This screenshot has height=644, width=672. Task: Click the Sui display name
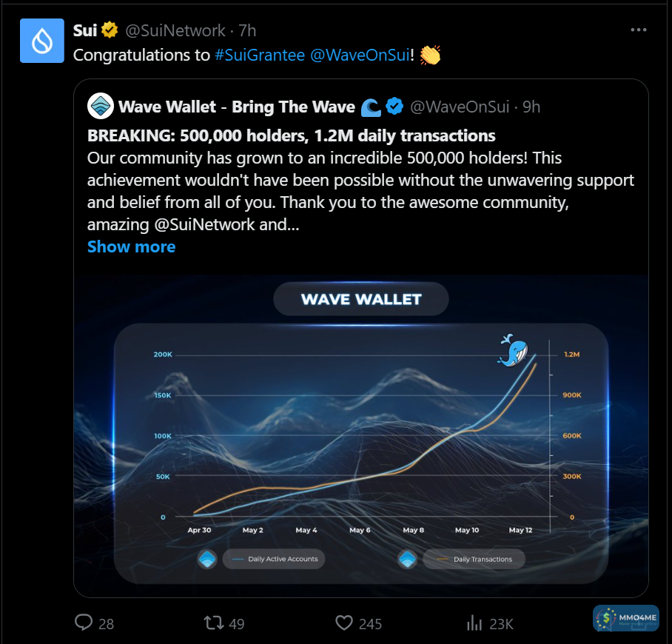[x=85, y=30]
